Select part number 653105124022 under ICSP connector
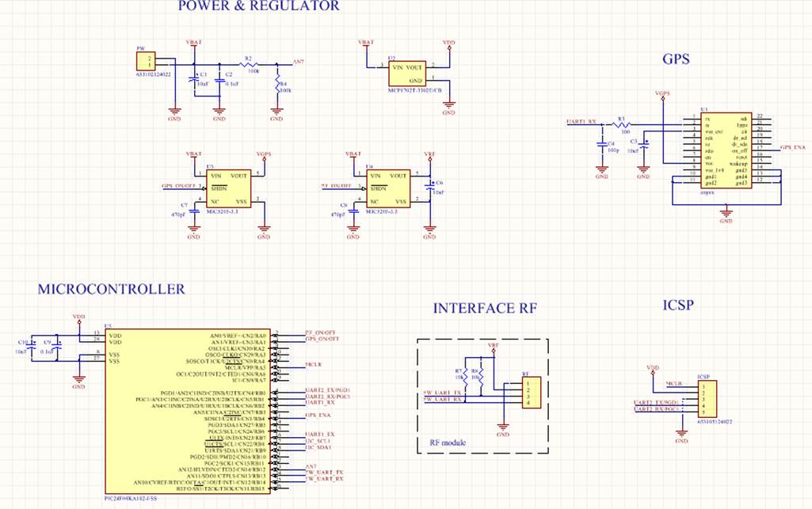Viewport: 812px width, 509px height. (715, 422)
